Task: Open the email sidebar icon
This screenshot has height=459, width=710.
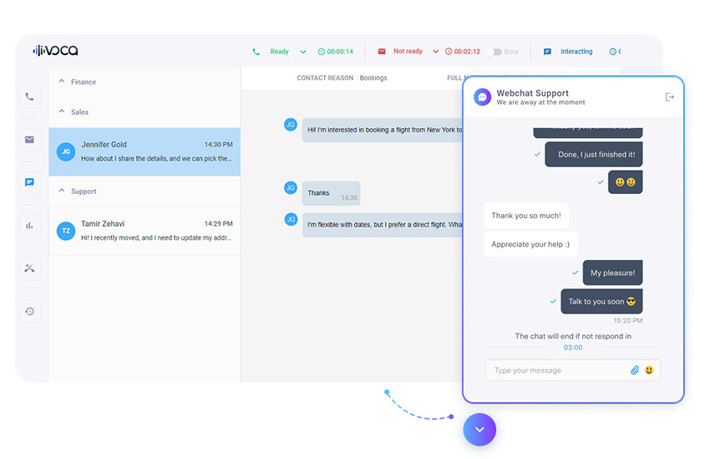Action: point(29,140)
